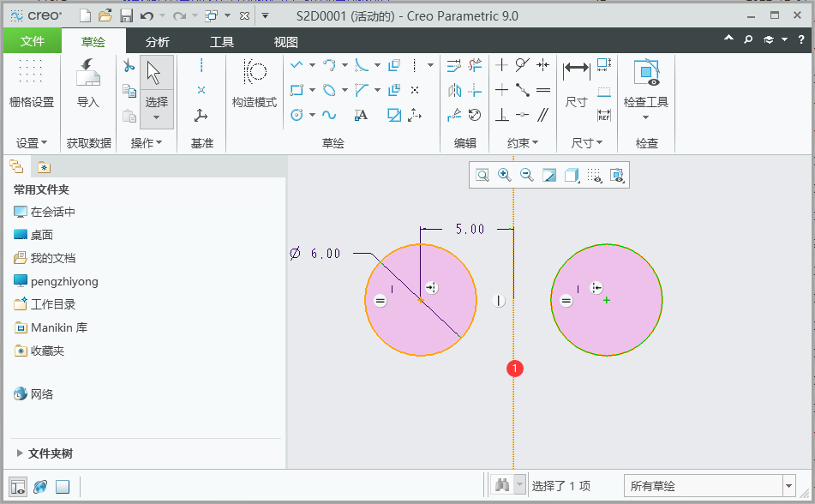Select the sketch text tool
The image size is (815, 504).
click(x=361, y=115)
